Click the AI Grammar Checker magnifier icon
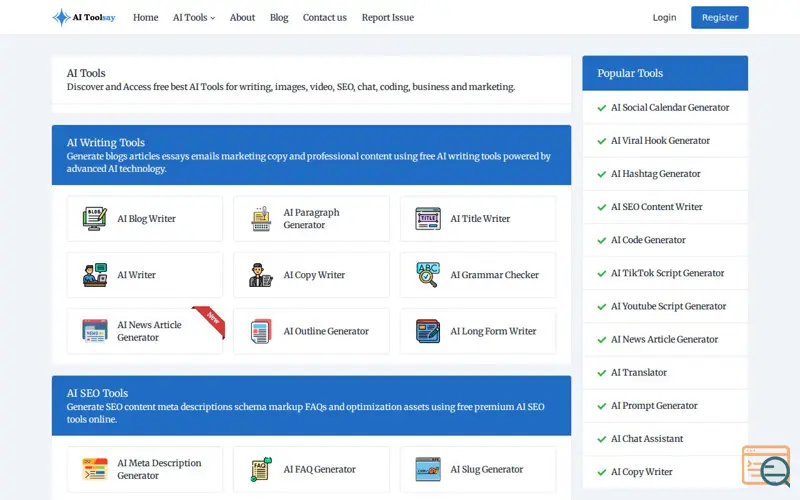800x500 pixels. pos(428,274)
